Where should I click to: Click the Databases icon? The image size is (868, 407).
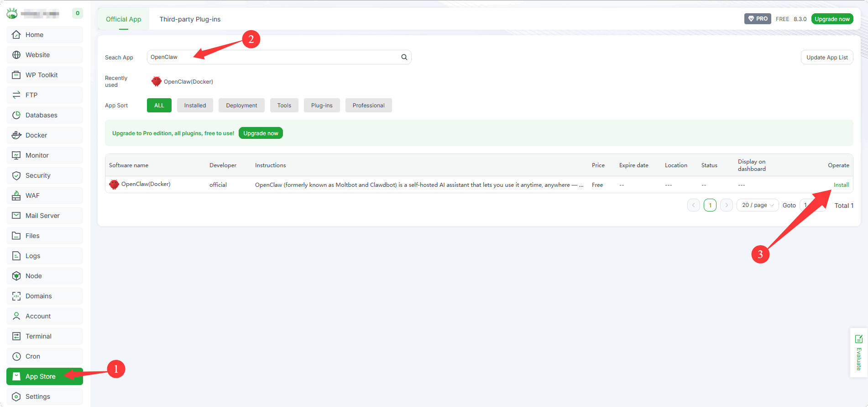[x=16, y=115]
